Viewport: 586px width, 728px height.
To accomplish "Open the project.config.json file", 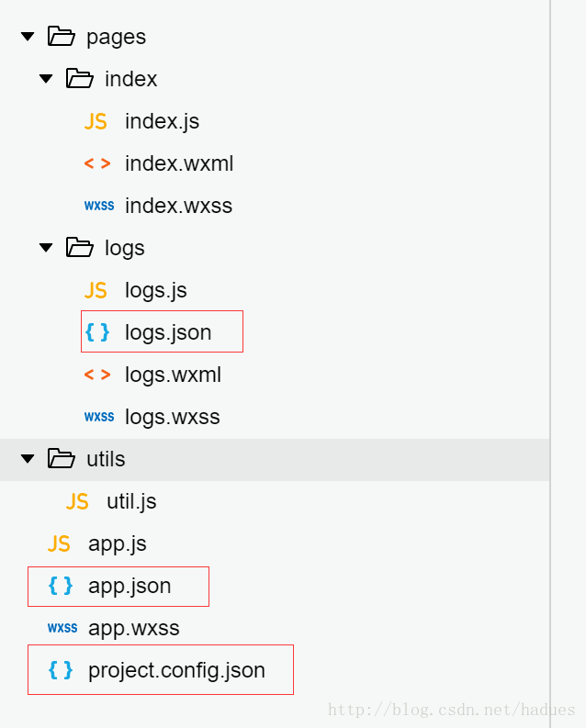I will click(176, 670).
